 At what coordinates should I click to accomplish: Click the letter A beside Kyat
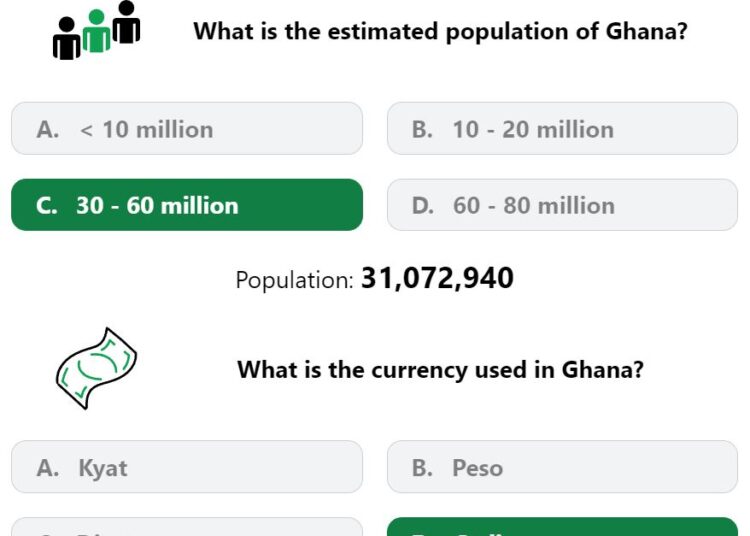(47, 468)
